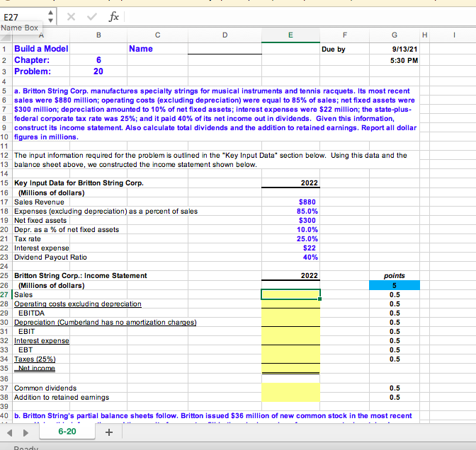Viewport: 476px width, 450px height.
Task: Click the blue points total cell '5'
Action: 395,285
